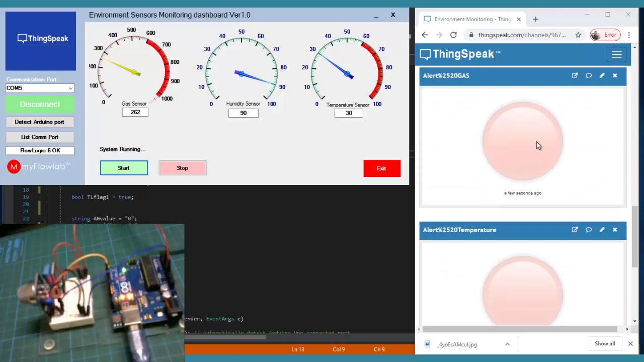Click code line 'bool TLflag1 = true;'
The width and height of the screenshot is (644, 362).
pos(103,197)
